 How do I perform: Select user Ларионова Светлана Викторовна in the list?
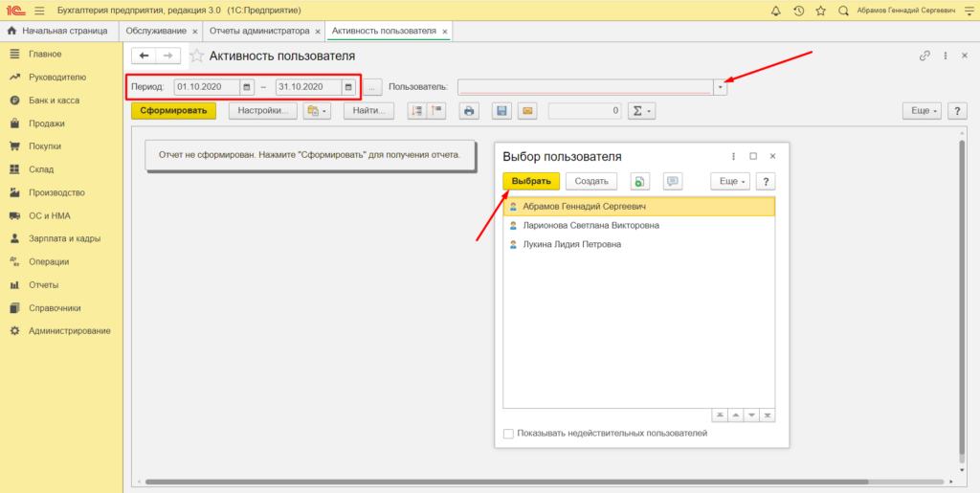pyautogui.click(x=590, y=225)
